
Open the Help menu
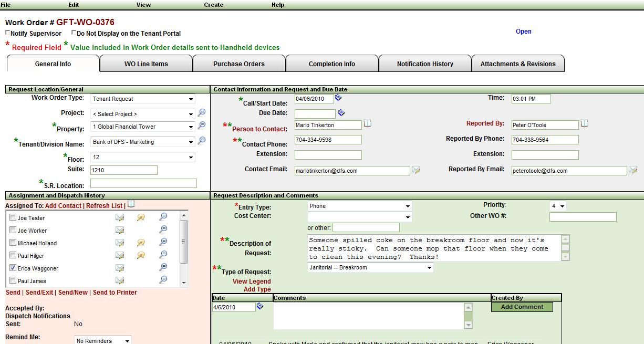pos(278,5)
